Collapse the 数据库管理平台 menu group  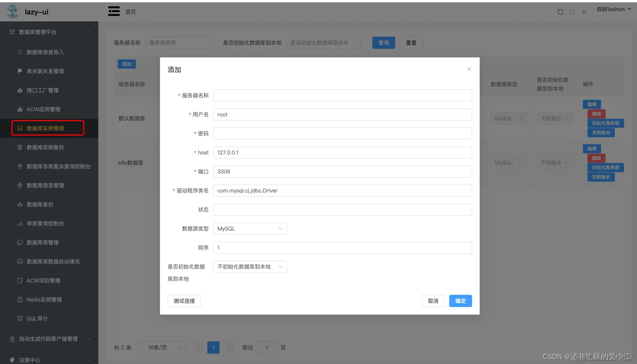pyautogui.click(x=88, y=32)
